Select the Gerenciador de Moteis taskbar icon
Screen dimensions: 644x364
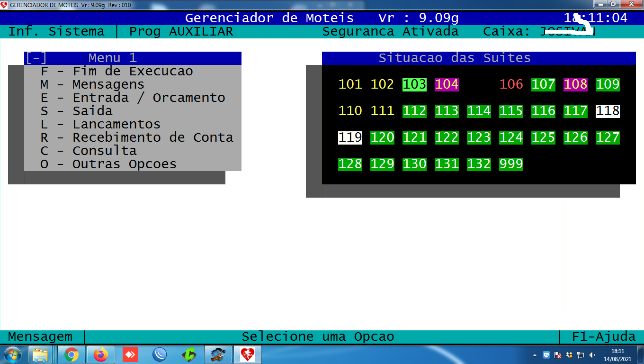point(248,355)
